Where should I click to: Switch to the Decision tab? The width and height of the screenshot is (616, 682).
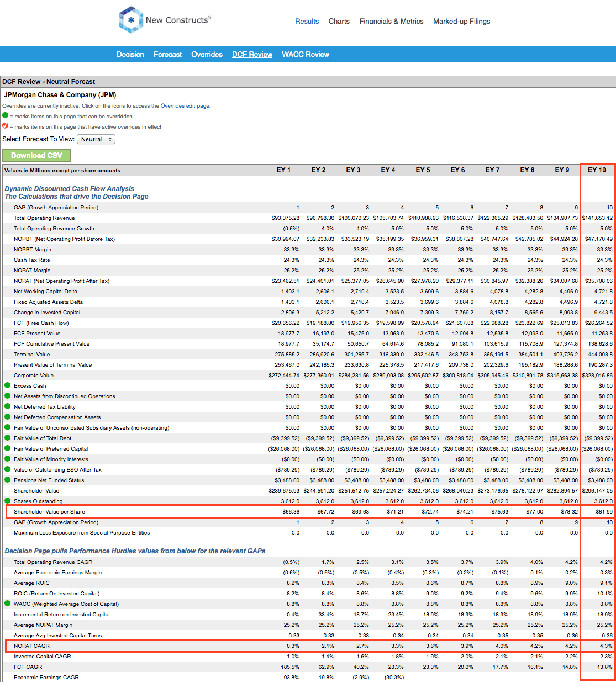[x=130, y=54]
